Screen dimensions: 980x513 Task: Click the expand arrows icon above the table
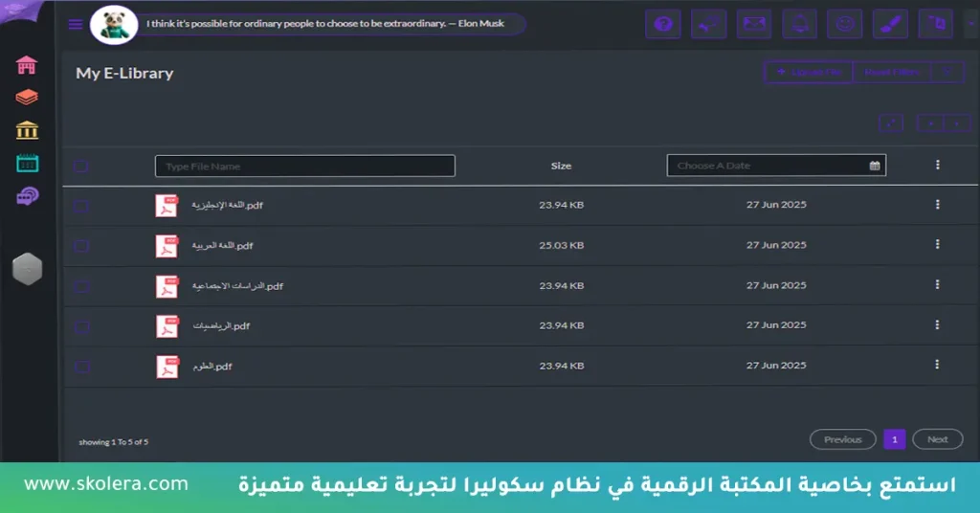[891, 123]
